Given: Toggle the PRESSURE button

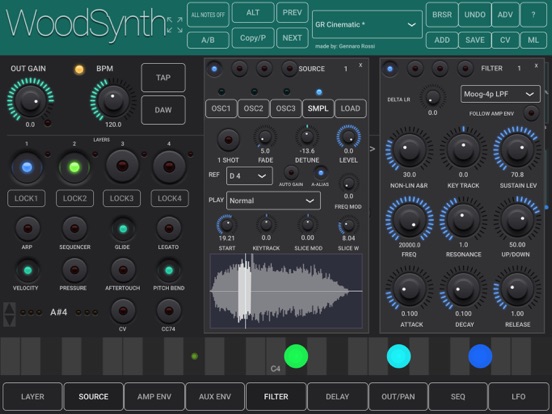Looking at the screenshot, I should pyautogui.click(x=74, y=270).
